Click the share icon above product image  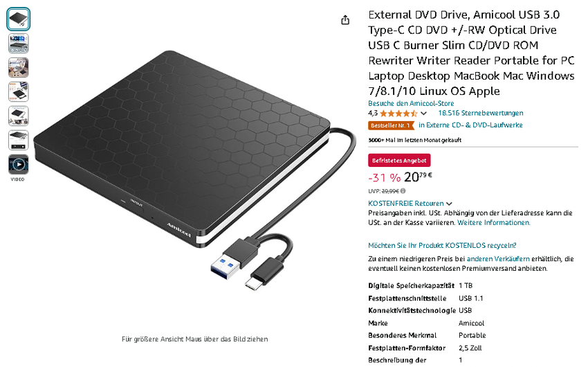(x=345, y=20)
